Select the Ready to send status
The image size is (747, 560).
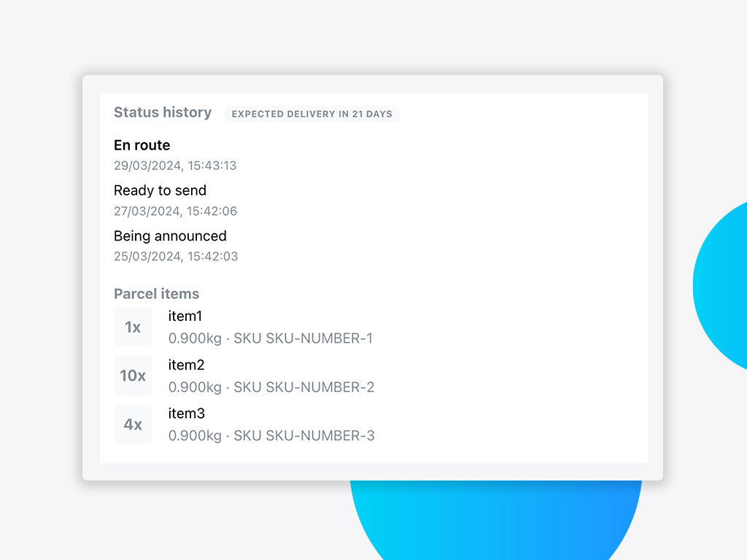pos(160,190)
